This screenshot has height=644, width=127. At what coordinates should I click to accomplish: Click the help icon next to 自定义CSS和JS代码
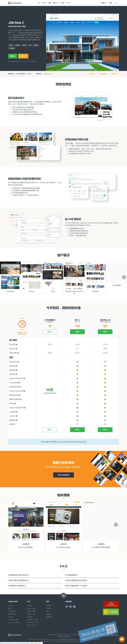click(24, 379)
